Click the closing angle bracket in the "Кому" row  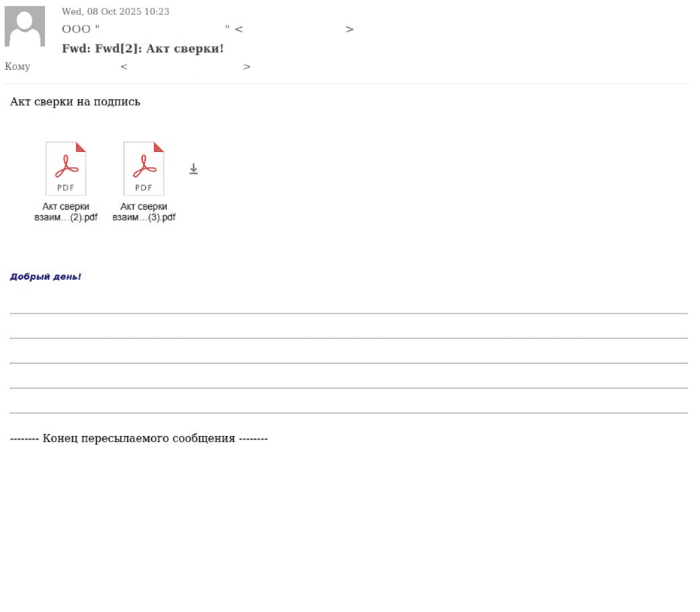point(247,67)
